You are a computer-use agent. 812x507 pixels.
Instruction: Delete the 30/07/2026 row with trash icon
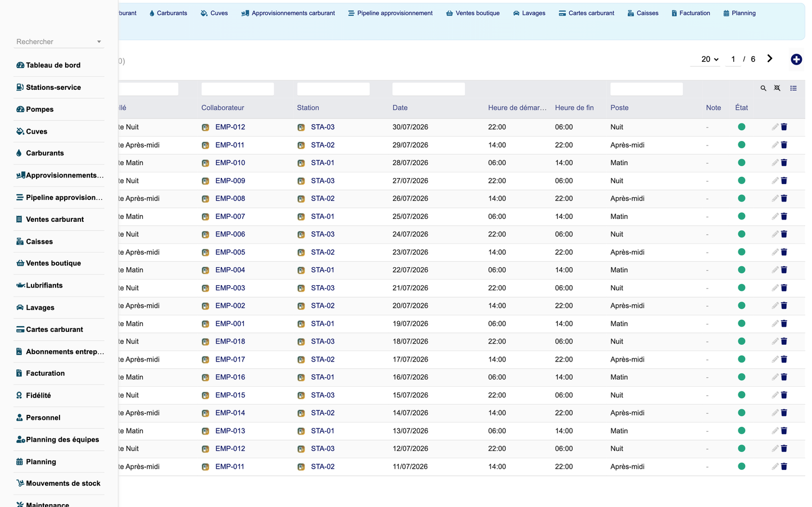[x=784, y=127]
